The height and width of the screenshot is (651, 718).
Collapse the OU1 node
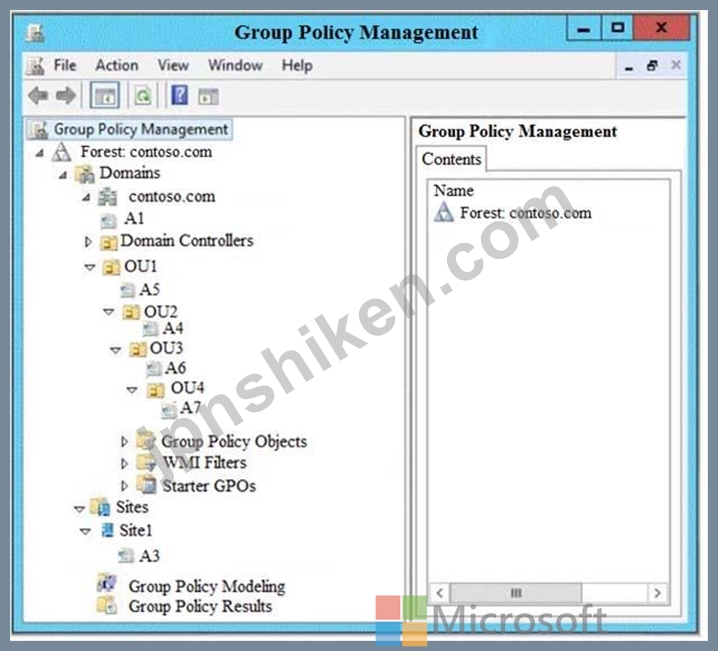(x=90, y=267)
